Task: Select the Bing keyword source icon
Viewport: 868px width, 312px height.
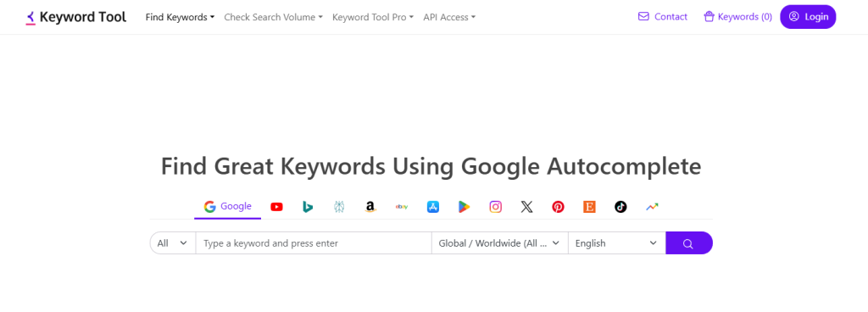Action: pyautogui.click(x=308, y=207)
